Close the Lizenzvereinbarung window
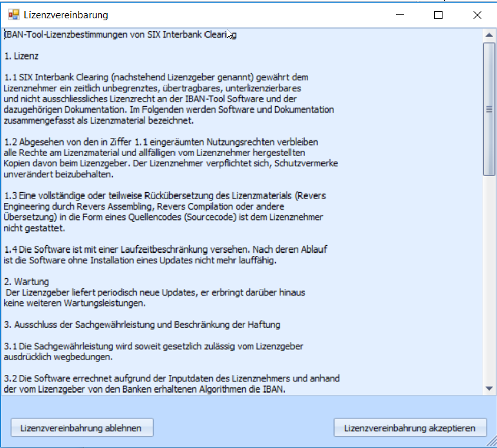The image size is (497, 448). [477, 15]
